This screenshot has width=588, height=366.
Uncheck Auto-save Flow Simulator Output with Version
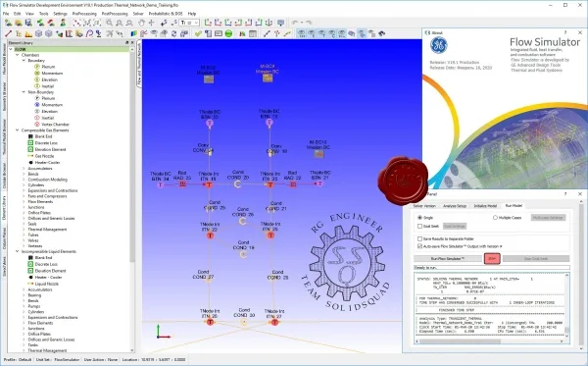(419, 246)
